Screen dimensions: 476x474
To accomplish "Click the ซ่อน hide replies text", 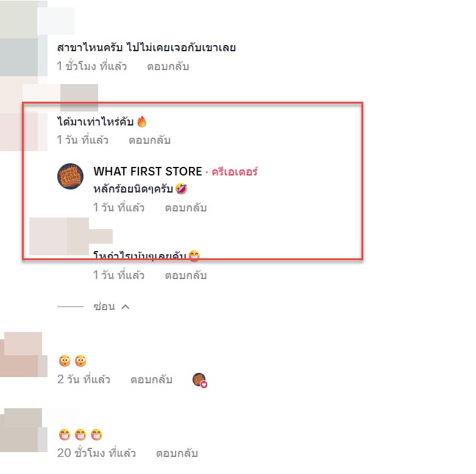I will (104, 306).
